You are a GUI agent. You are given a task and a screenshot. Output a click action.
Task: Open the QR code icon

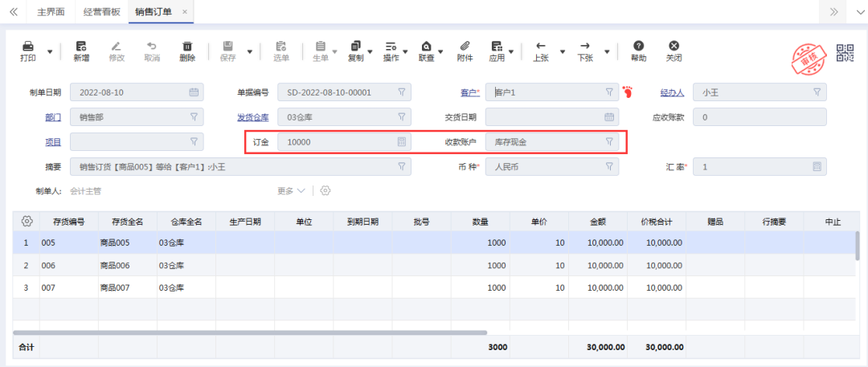coord(845,53)
